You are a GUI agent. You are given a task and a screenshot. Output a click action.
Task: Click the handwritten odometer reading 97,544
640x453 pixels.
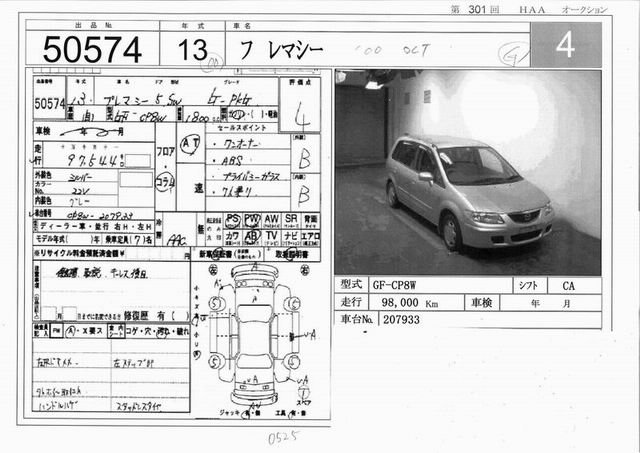pos(95,160)
